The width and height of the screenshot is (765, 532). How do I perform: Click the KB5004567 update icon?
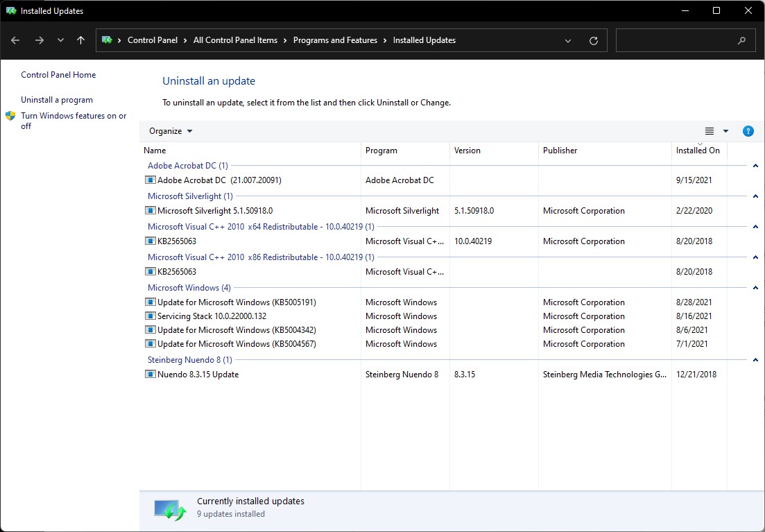point(151,344)
